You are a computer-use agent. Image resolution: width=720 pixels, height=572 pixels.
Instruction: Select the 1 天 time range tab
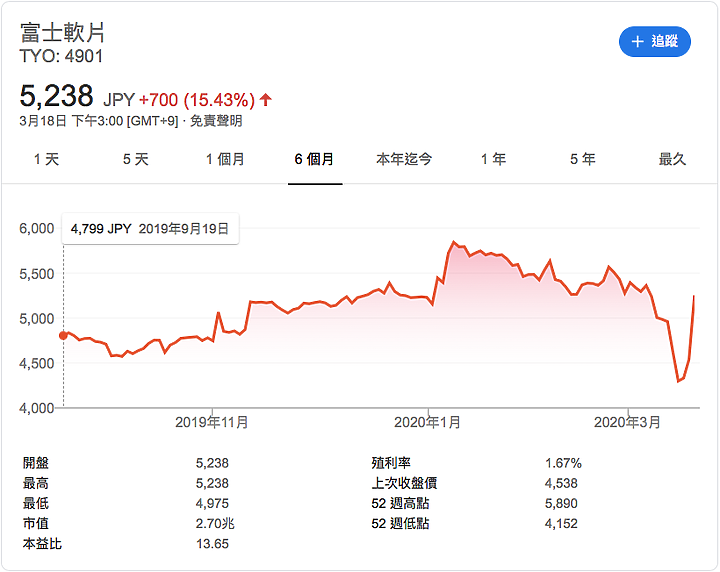coord(46,159)
